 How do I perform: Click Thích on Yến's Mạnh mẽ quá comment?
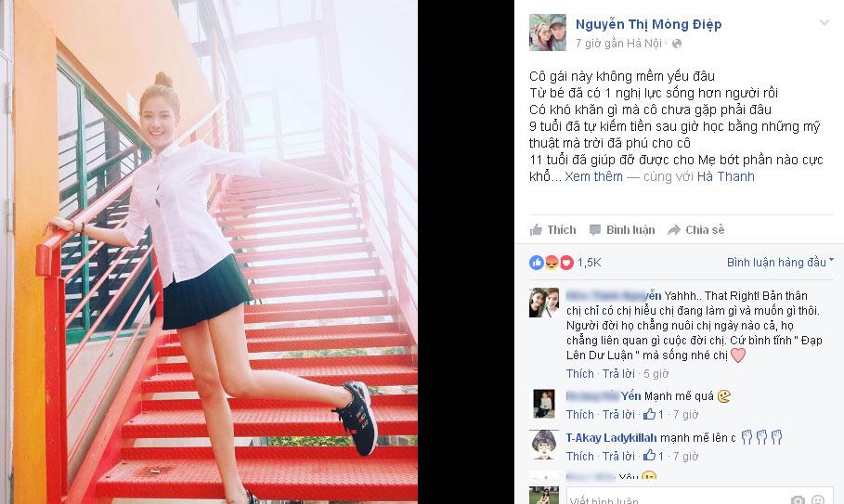point(579,415)
